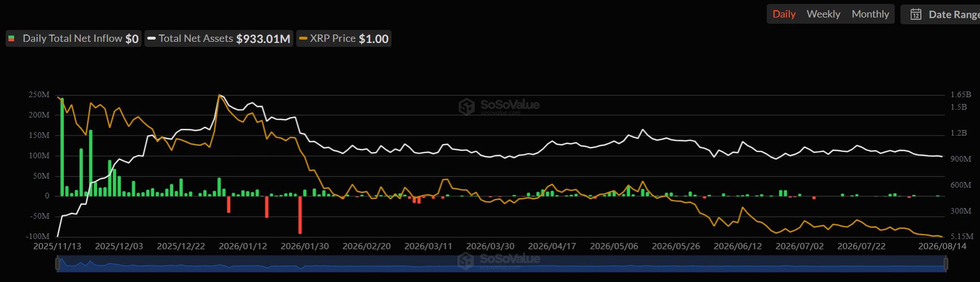The height and width of the screenshot is (282, 980).
Task: Click the 250M left axis label
Action: 39,94
